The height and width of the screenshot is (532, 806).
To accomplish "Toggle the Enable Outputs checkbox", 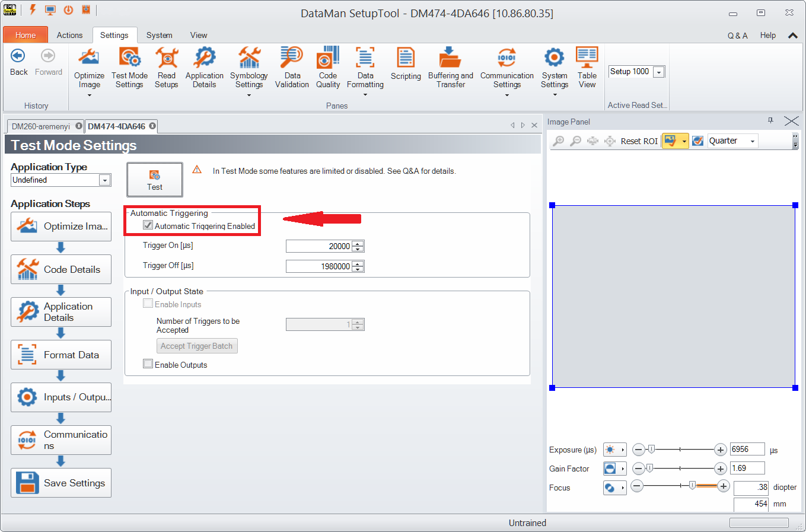I will (x=148, y=364).
